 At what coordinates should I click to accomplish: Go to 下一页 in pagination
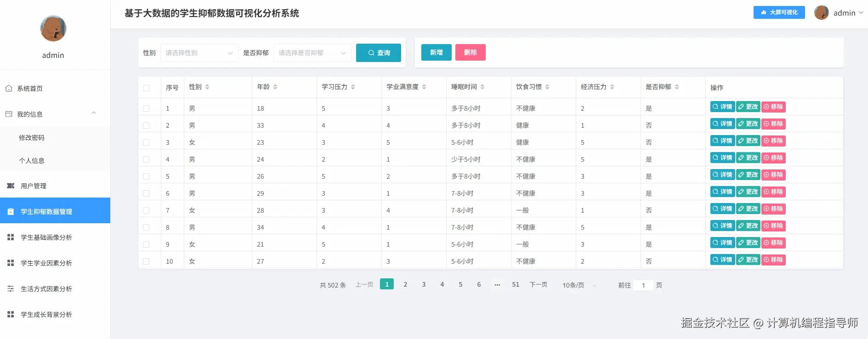coord(539,285)
